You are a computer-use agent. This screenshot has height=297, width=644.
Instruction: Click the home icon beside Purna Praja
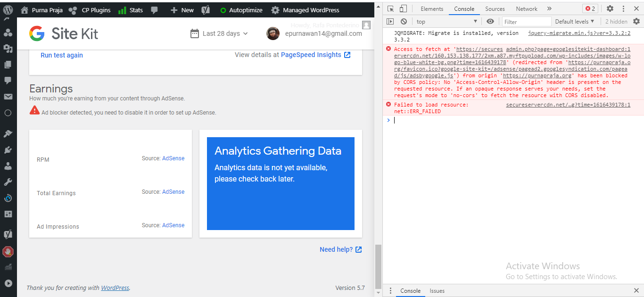pyautogui.click(x=25, y=10)
